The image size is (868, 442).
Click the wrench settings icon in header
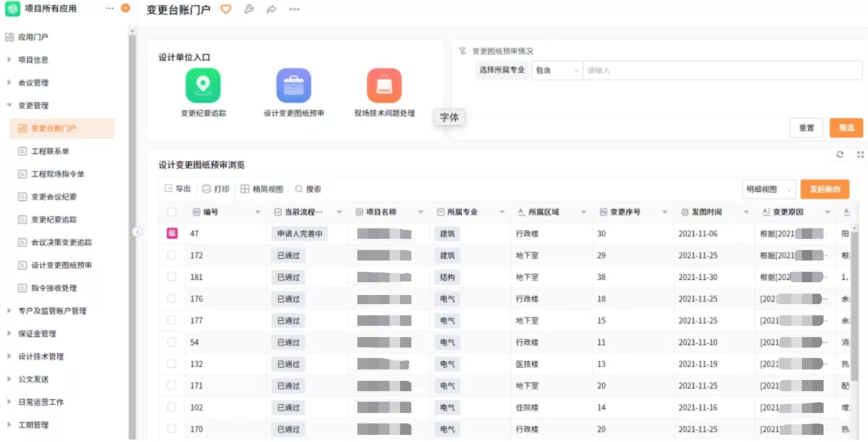248,10
